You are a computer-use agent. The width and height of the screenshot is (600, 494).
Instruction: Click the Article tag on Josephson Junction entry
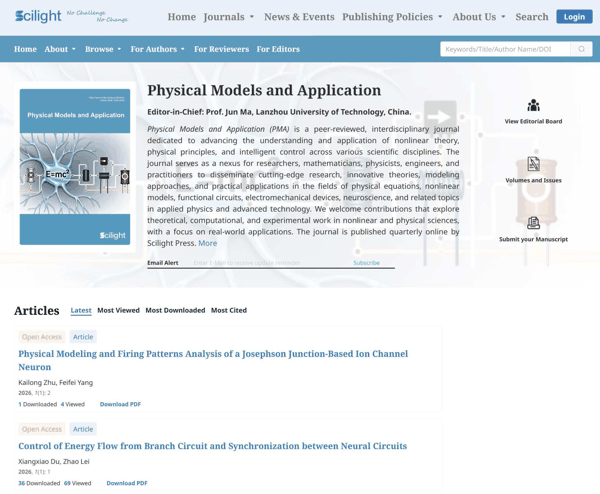[x=83, y=337]
